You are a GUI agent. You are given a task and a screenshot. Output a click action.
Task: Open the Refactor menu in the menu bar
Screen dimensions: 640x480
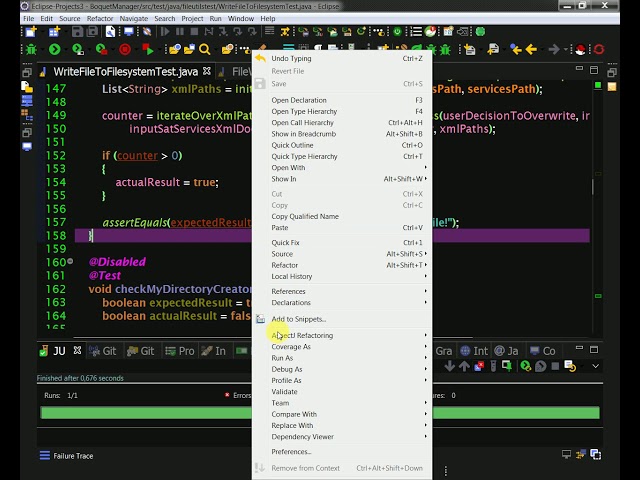pos(100,19)
